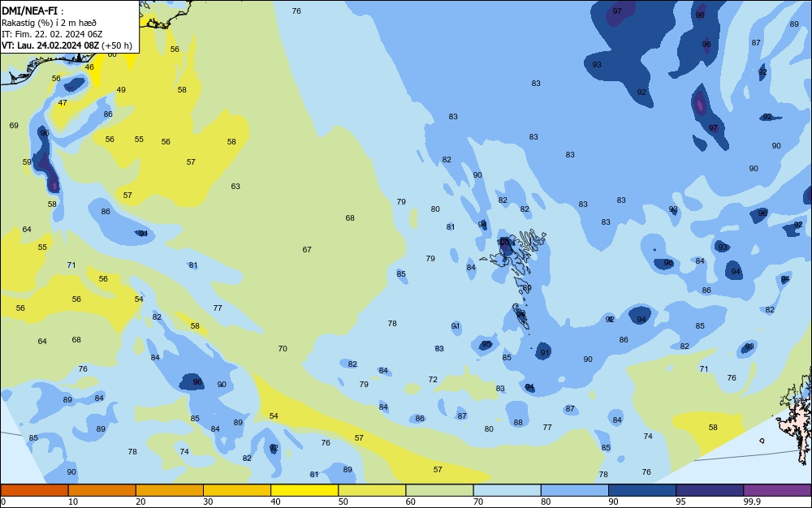Screen dimensions: 812x508
Task: Click the purple legend swatch above 99.9
Action: click(777, 490)
